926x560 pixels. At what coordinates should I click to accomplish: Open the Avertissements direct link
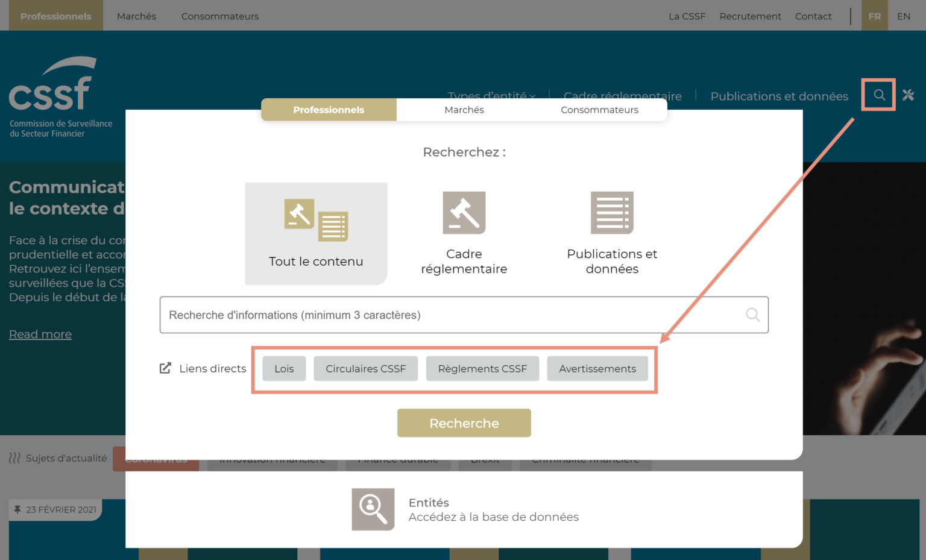pos(597,369)
